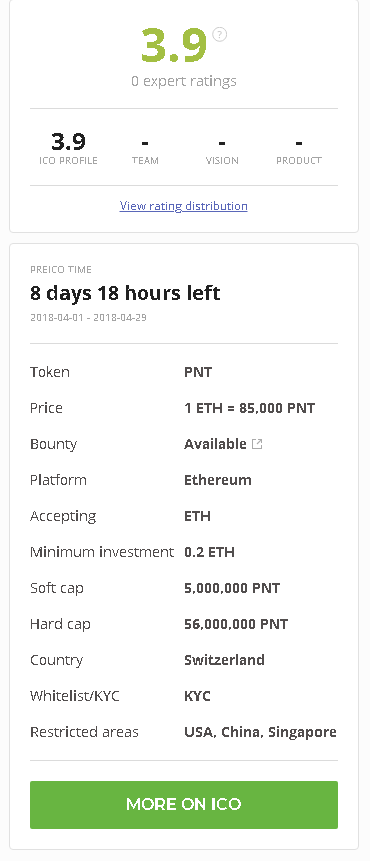Click the TEAM rating column
The image size is (370, 861).
145,150
